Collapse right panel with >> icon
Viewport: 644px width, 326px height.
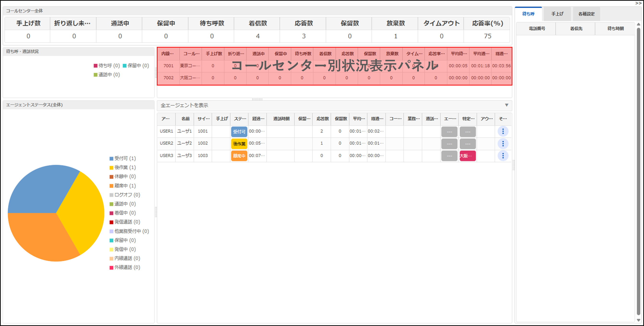[638, 3]
